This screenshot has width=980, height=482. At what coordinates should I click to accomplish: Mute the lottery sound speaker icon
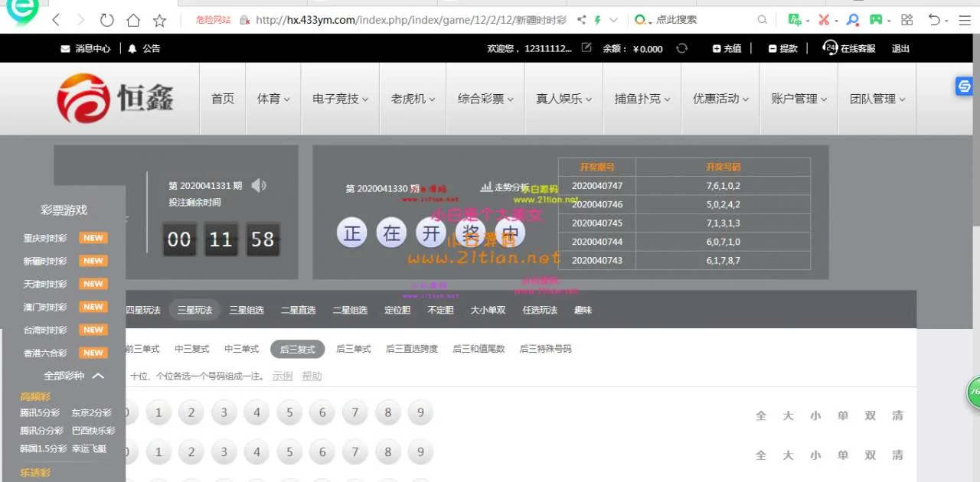(x=259, y=185)
